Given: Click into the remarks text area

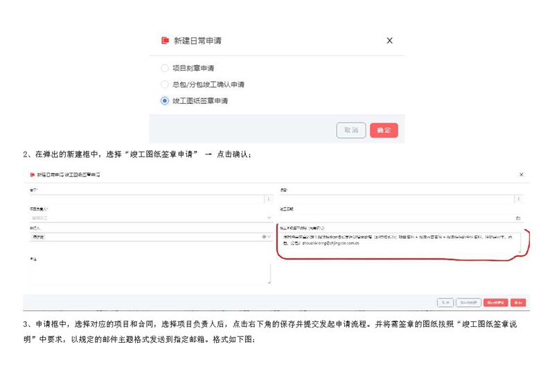Looking at the screenshot, I should pos(149,273).
